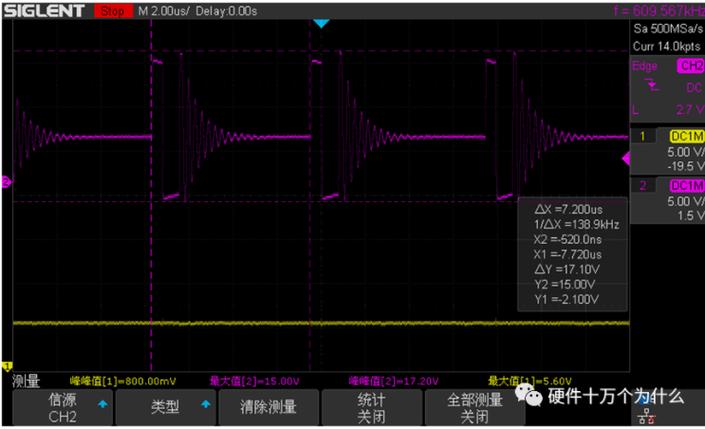Click the Edge trigger type label

(x=645, y=66)
